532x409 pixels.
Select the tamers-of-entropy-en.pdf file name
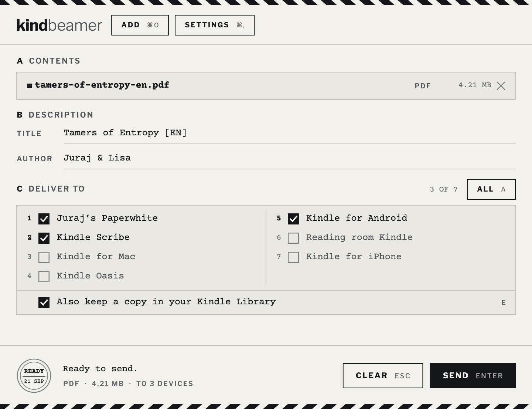tap(102, 85)
